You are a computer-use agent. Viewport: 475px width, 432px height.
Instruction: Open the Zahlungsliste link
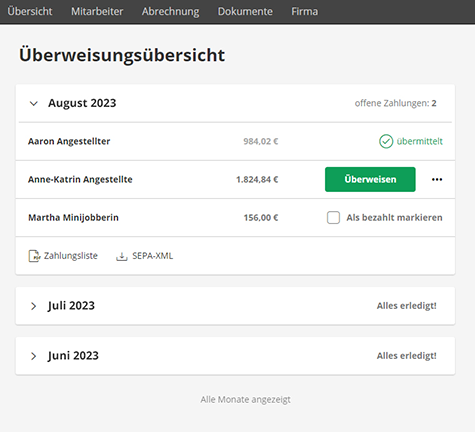[x=71, y=256]
